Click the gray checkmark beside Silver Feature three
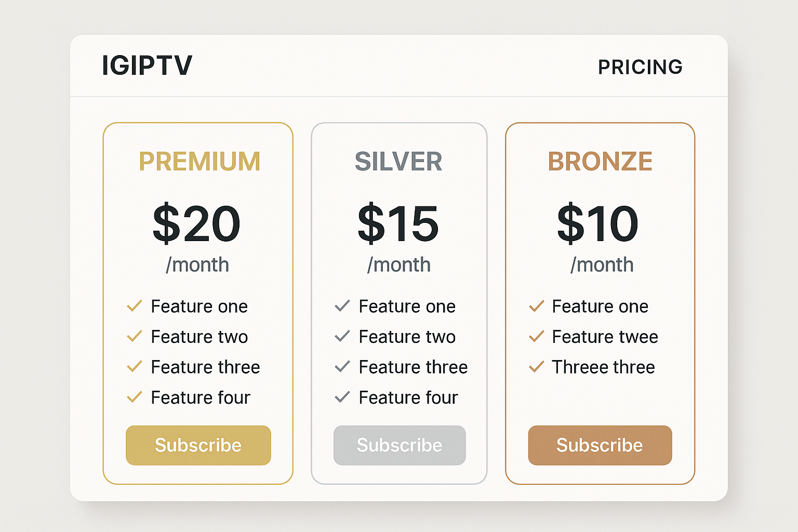 tap(342, 367)
